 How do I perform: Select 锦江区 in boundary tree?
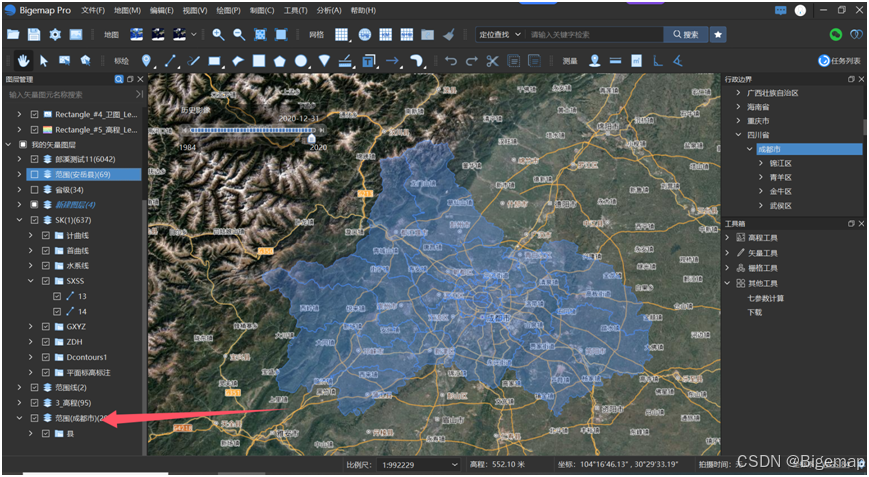780,163
